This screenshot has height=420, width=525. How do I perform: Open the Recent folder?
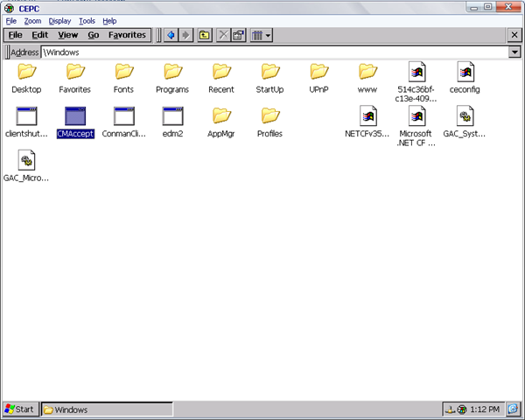[x=221, y=79]
